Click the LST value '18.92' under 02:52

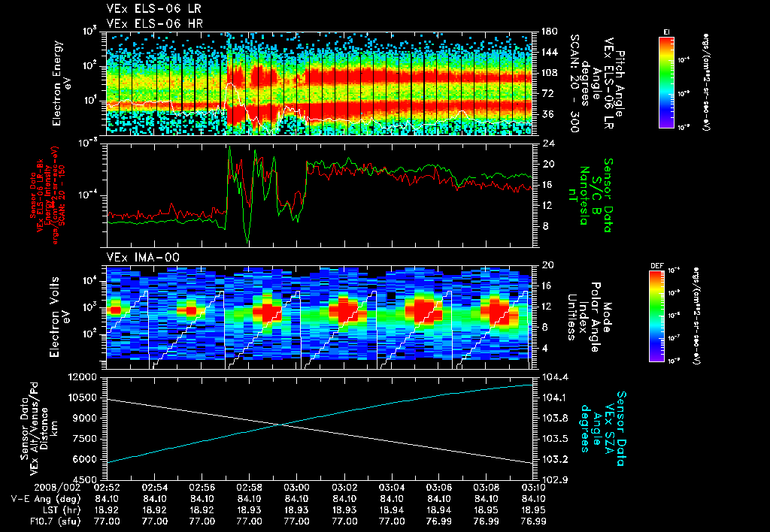(107, 510)
